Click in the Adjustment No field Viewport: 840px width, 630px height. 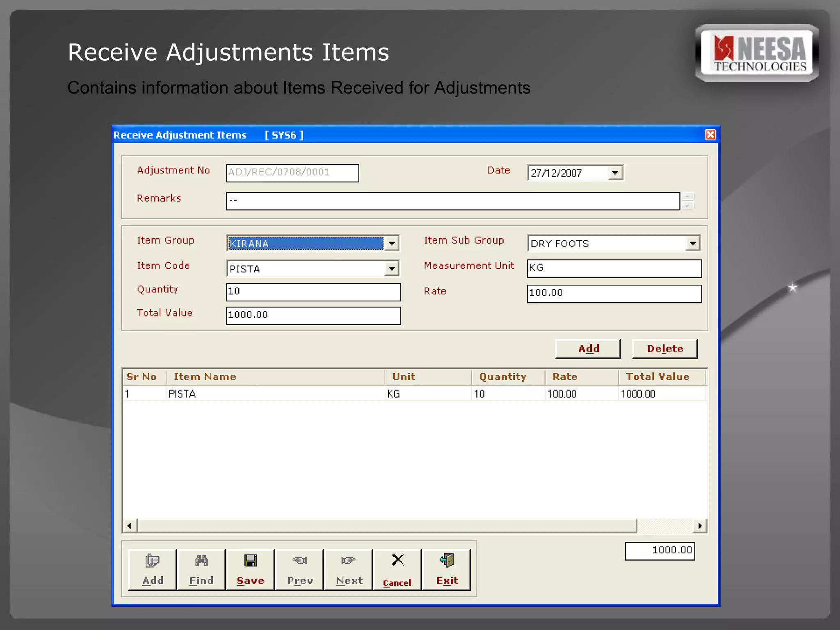(x=292, y=173)
